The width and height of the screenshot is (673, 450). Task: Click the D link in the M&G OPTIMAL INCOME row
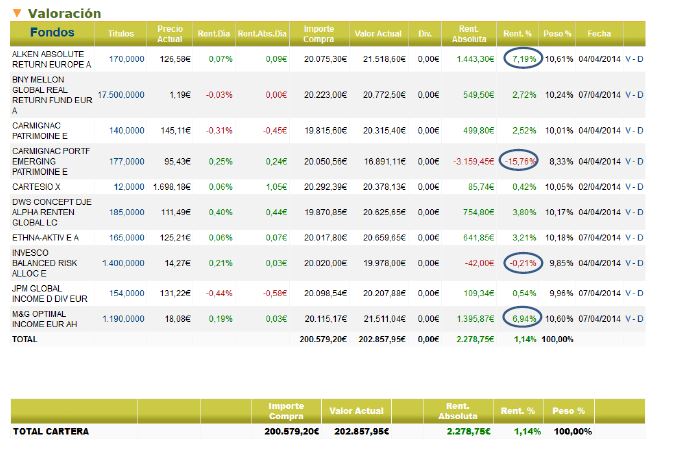tap(640, 319)
